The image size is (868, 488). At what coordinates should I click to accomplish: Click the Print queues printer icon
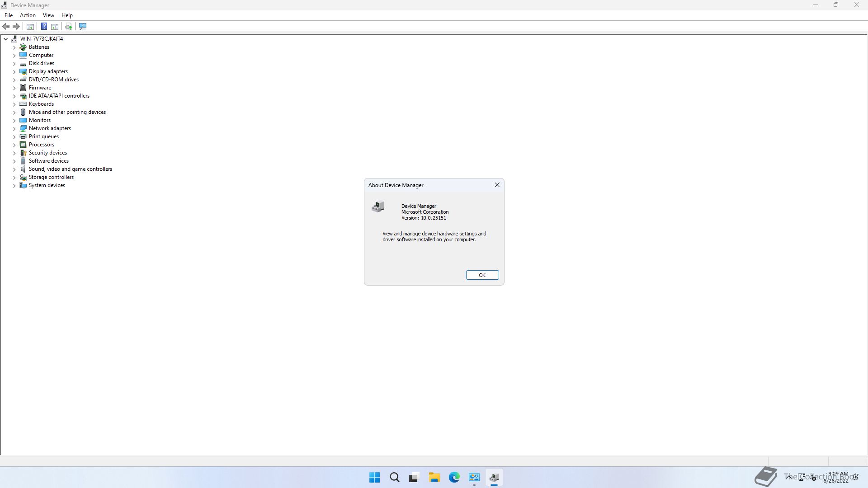23,136
